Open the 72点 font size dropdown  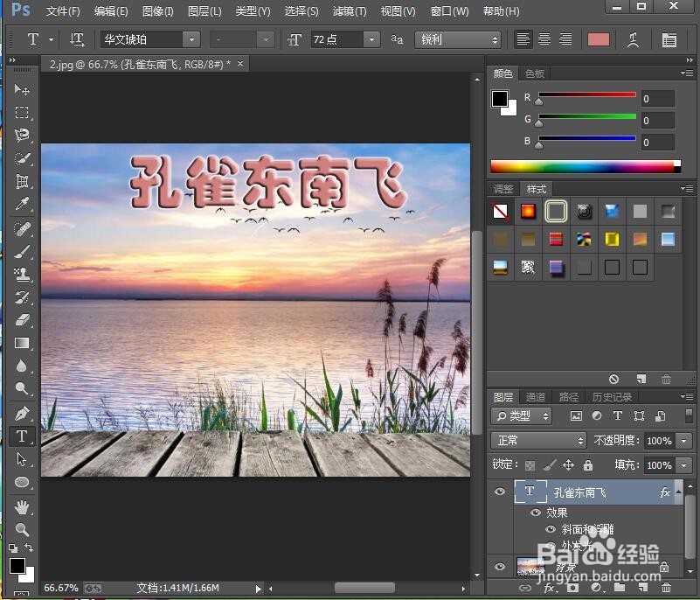372,39
